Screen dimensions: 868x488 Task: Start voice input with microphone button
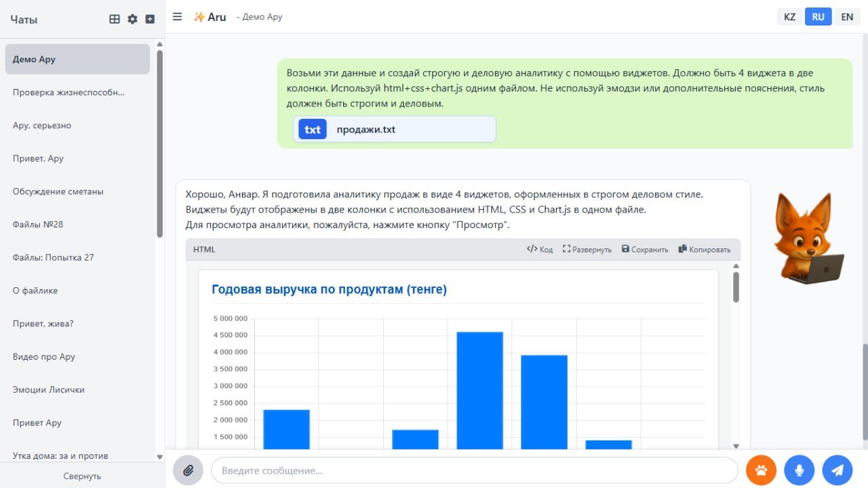point(799,470)
